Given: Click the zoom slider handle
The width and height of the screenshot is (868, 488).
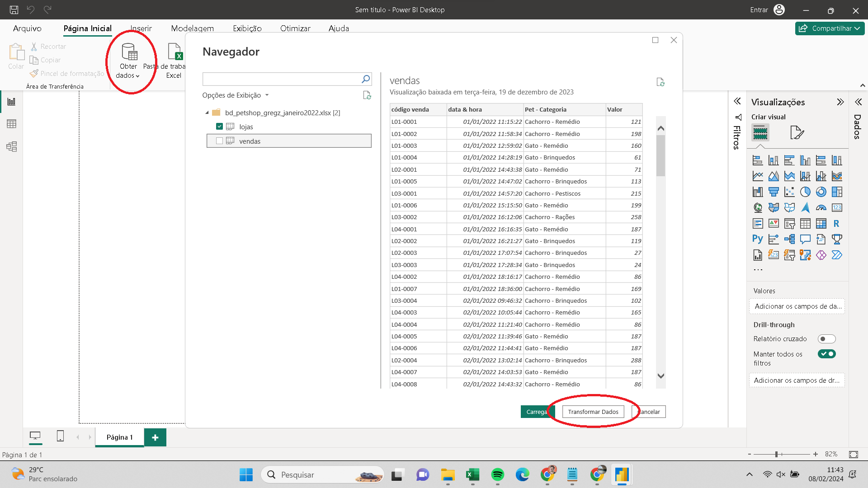Looking at the screenshot, I should [x=776, y=454].
